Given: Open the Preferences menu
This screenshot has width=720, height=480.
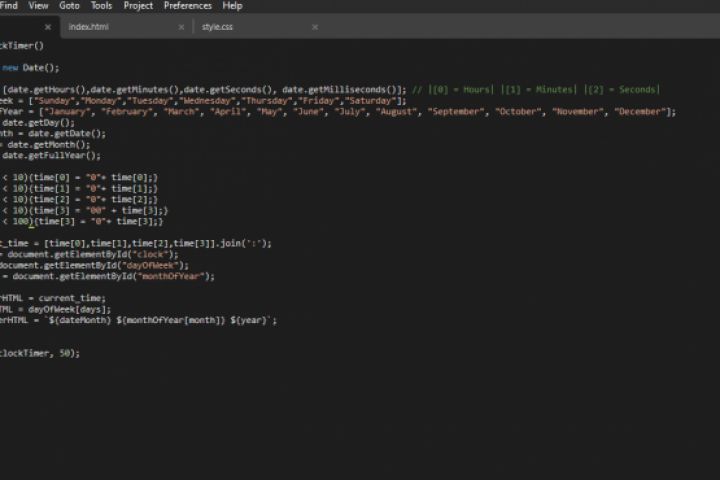Looking at the screenshot, I should coord(188,6).
